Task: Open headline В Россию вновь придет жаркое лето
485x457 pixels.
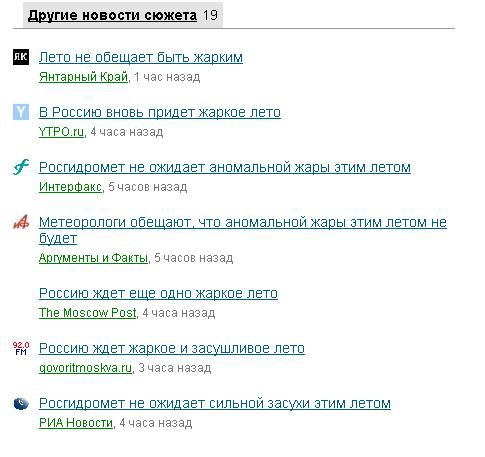Action: [x=160, y=112]
